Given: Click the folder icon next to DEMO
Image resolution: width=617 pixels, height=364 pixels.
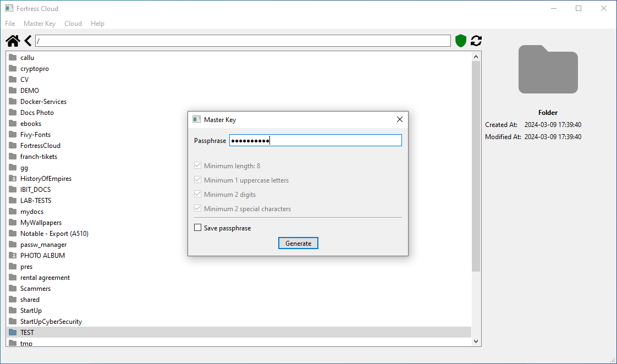Looking at the screenshot, I should pos(12,90).
